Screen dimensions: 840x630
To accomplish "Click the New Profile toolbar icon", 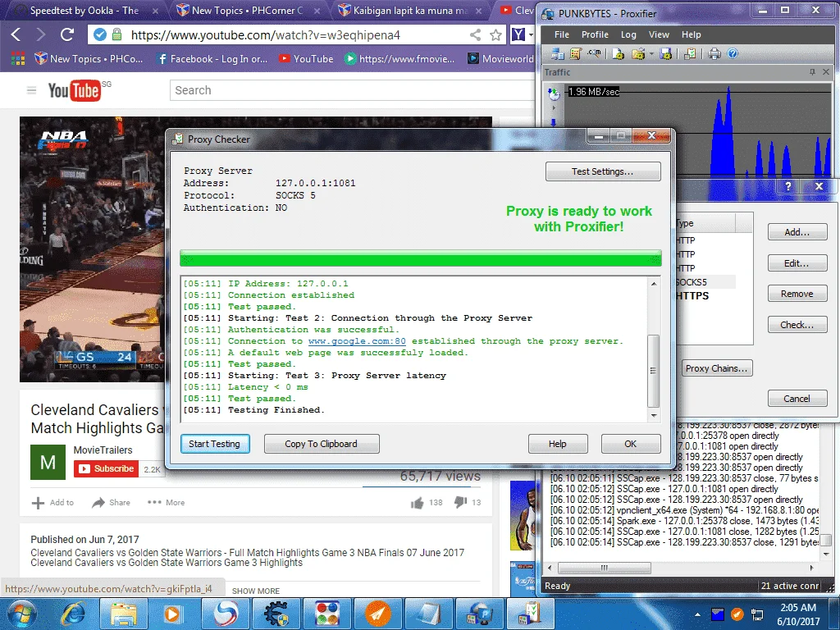I will (618, 53).
